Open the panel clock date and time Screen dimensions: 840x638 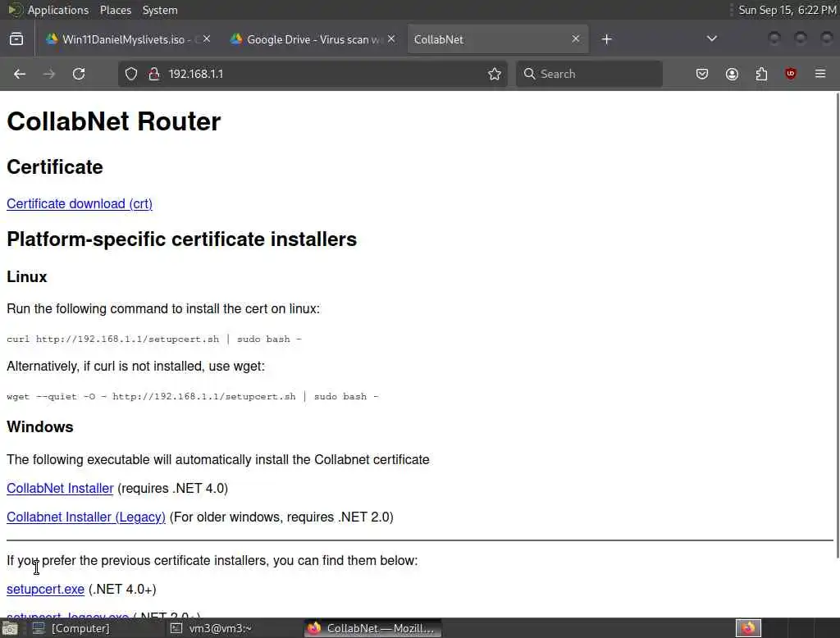coord(787,10)
